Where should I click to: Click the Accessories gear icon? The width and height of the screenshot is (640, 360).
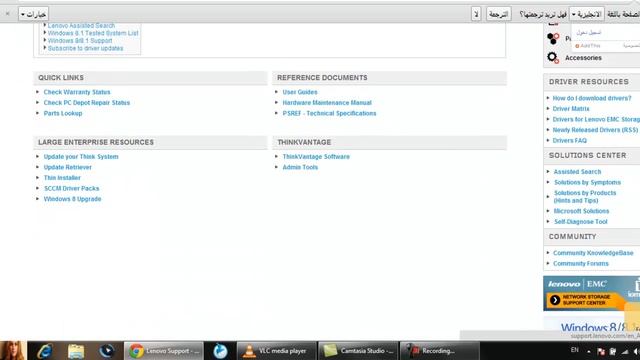tap(553, 58)
